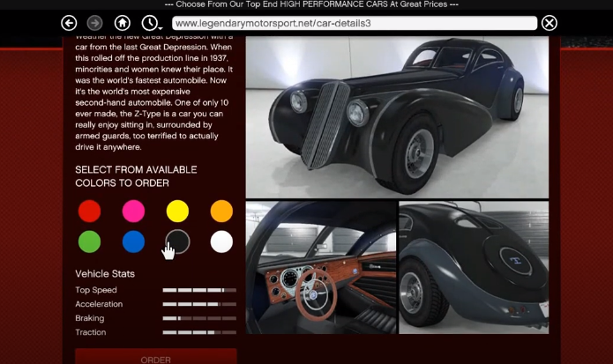Close the in-game browser with the X button
The width and height of the screenshot is (613, 364).
pos(549,23)
